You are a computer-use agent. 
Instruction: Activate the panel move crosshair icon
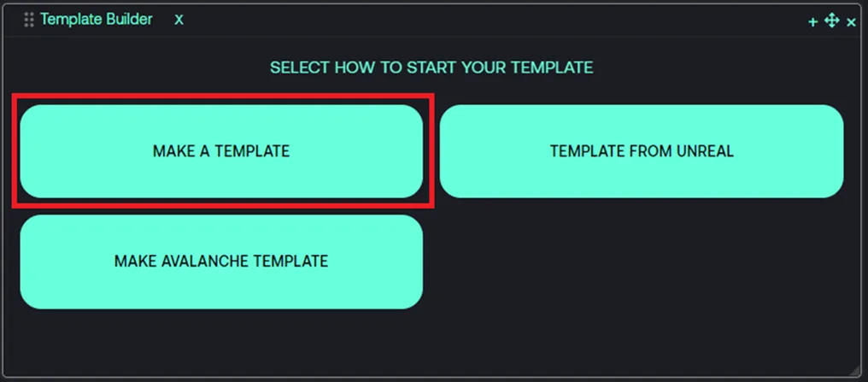(832, 21)
